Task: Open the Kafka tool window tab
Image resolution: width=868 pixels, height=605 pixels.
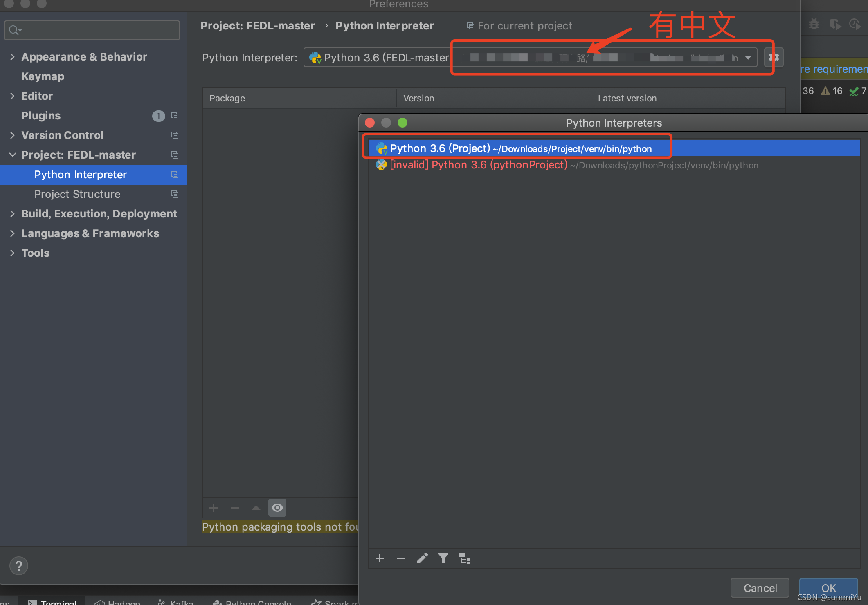Action: [176, 601]
